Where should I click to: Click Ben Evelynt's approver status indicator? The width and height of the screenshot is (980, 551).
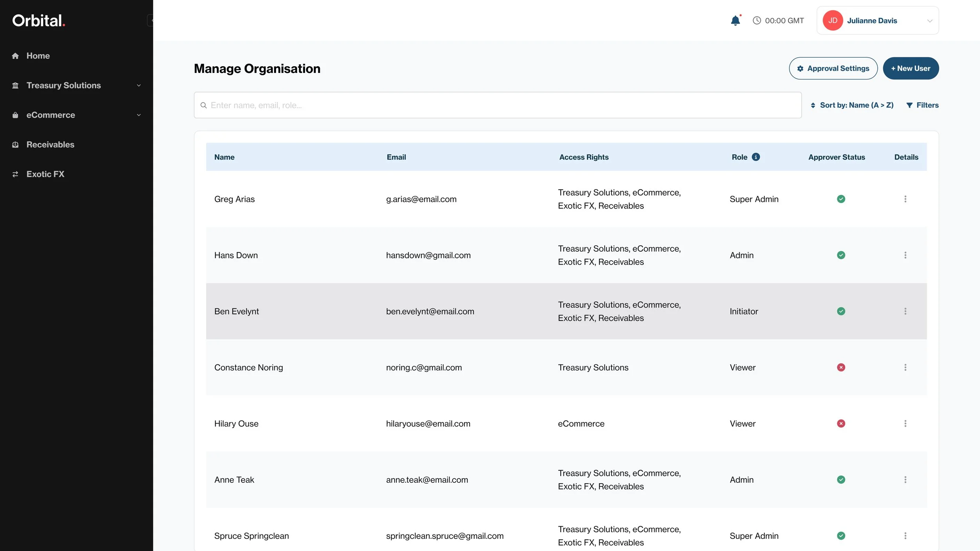(x=841, y=311)
